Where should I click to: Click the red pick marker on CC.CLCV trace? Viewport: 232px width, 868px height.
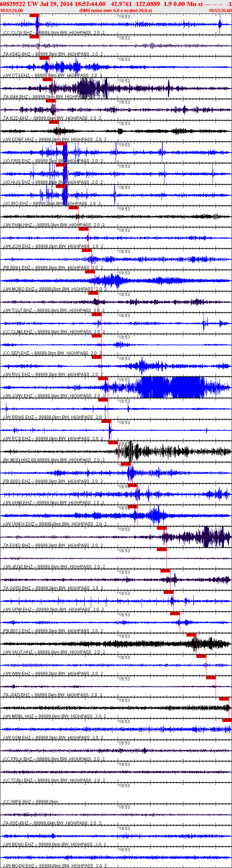[x=34, y=15]
